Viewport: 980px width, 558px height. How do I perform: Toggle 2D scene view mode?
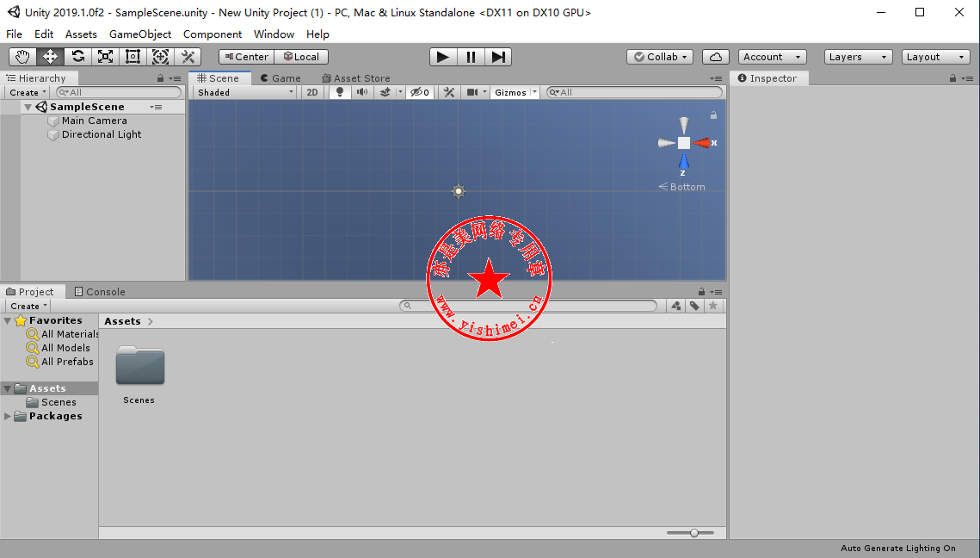311,92
